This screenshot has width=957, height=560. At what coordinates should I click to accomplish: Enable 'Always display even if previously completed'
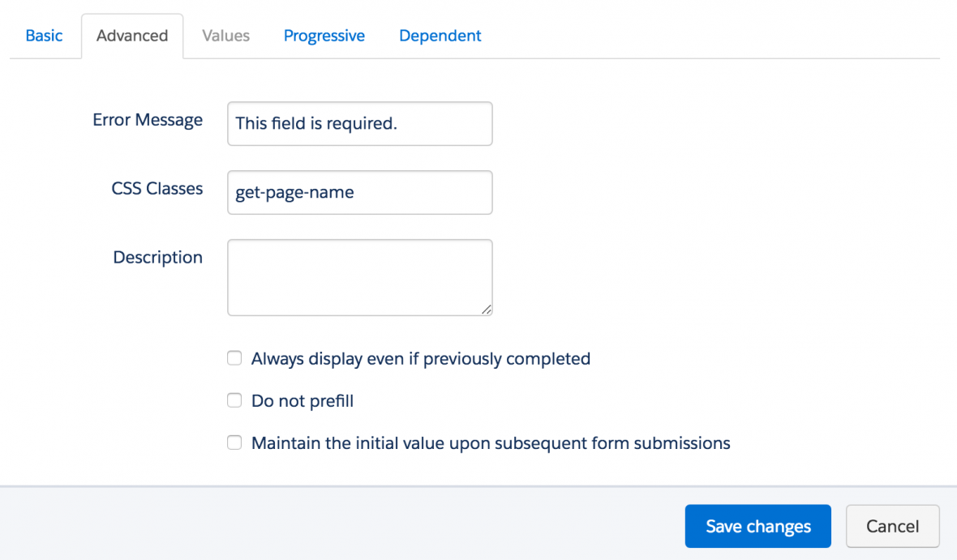[234, 357]
